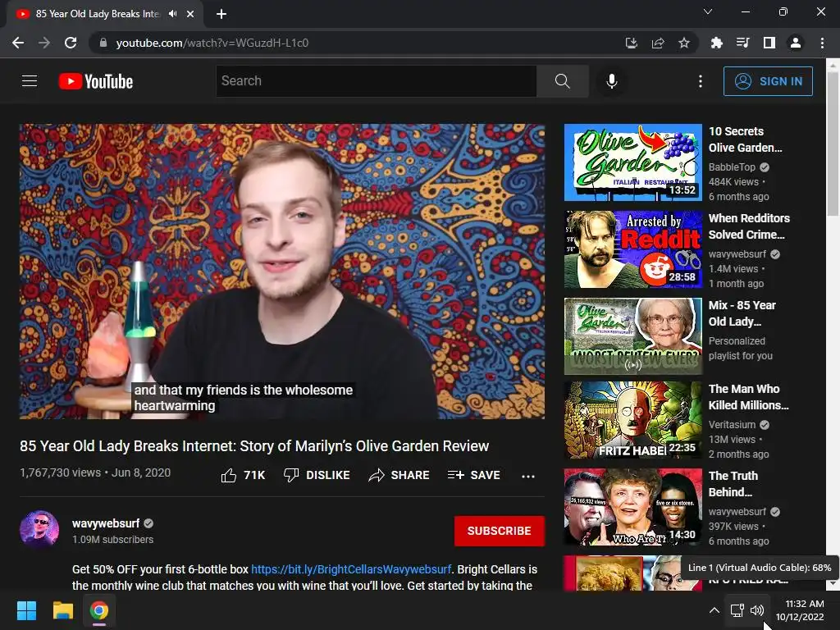Start voice search with microphone icon
Screen dimensions: 840x630
point(612,81)
